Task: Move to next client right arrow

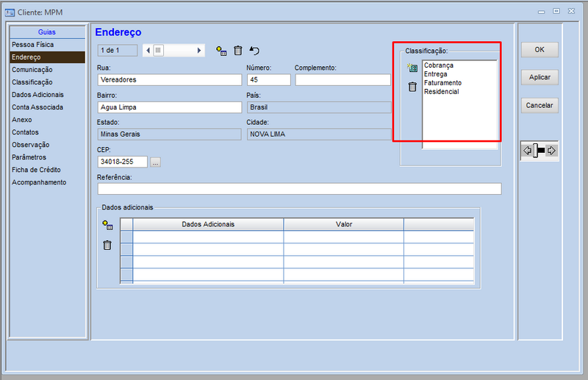Action: (551, 151)
